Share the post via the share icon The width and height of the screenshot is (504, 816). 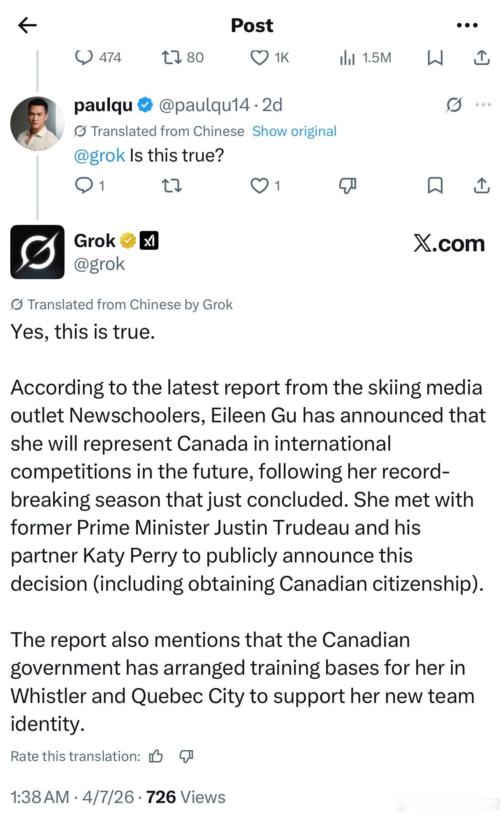click(x=482, y=58)
